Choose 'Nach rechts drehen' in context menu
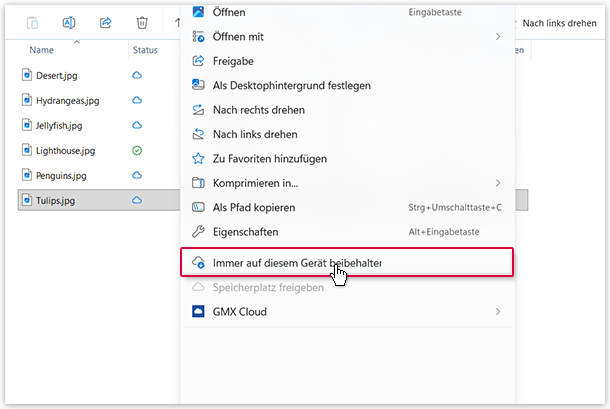Viewport: 610px width, 409px height. pos(258,110)
